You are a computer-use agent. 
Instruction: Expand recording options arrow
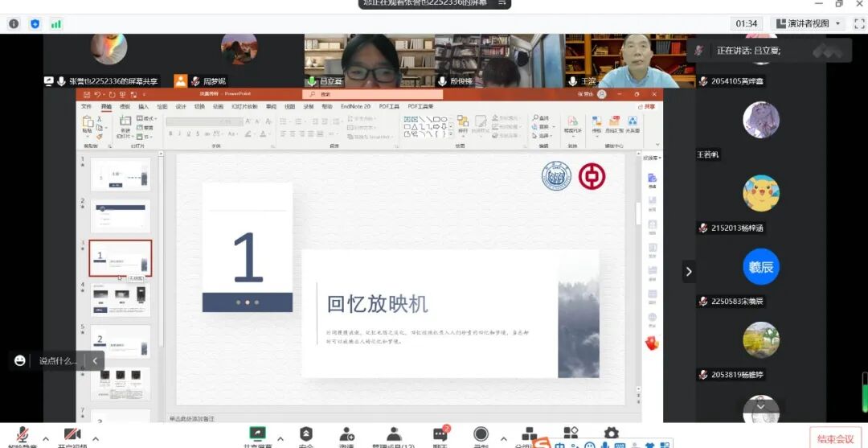(x=504, y=438)
